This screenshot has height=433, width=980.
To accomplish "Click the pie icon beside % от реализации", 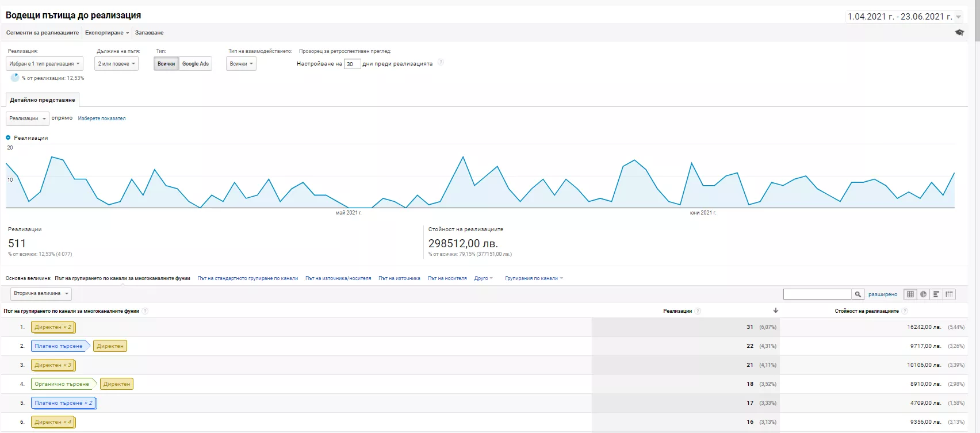I will pos(15,78).
